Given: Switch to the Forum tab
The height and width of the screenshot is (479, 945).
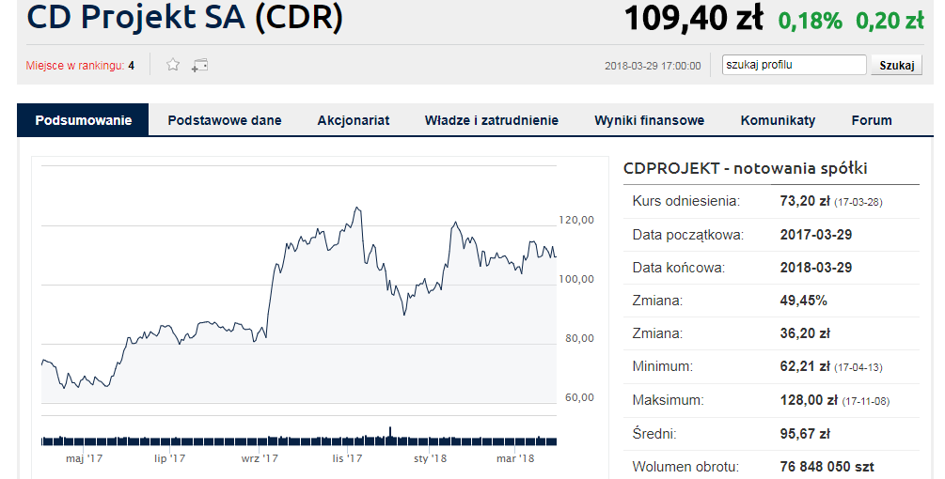Looking at the screenshot, I should click(871, 121).
